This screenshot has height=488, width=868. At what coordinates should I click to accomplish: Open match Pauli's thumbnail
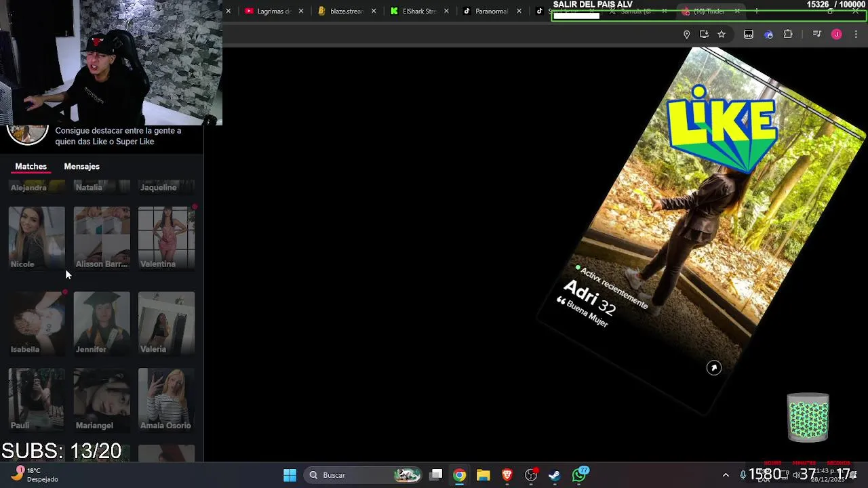click(37, 399)
